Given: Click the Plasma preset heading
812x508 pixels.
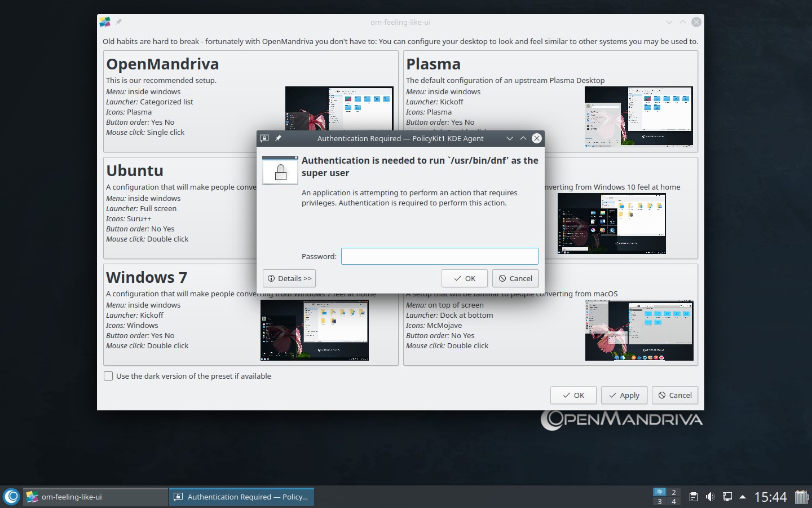Looking at the screenshot, I should [433, 64].
